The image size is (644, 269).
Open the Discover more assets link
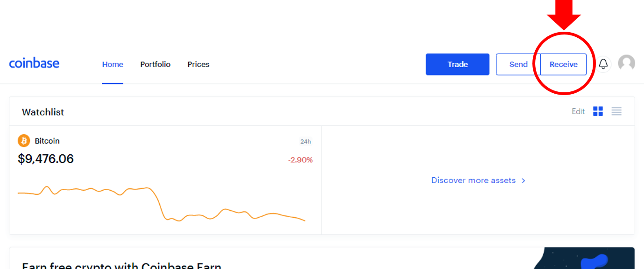click(474, 180)
